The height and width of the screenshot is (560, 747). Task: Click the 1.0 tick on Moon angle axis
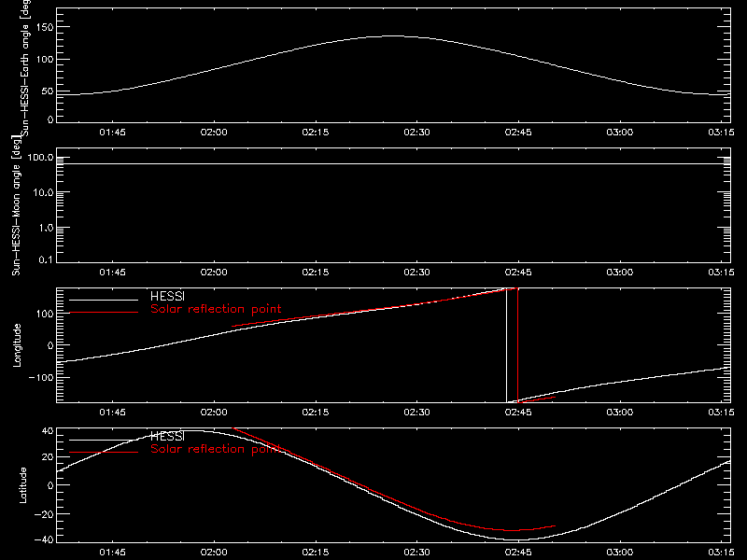[46, 228]
